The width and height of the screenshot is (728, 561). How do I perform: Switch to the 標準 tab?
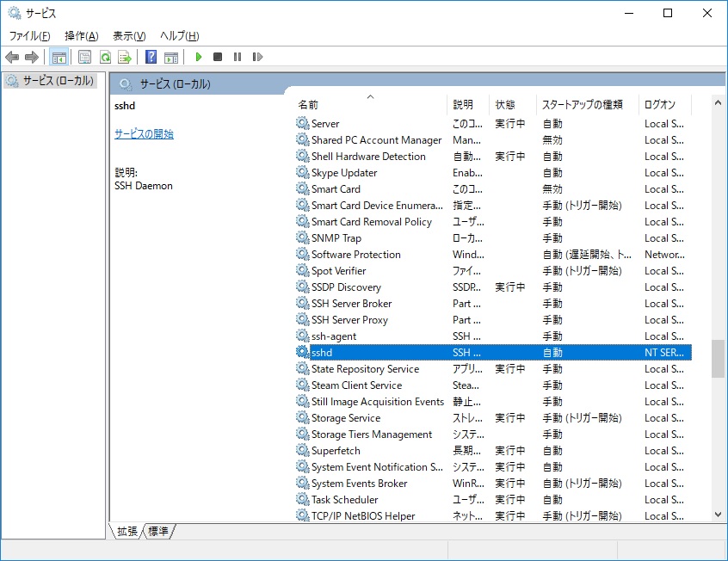(x=159, y=532)
